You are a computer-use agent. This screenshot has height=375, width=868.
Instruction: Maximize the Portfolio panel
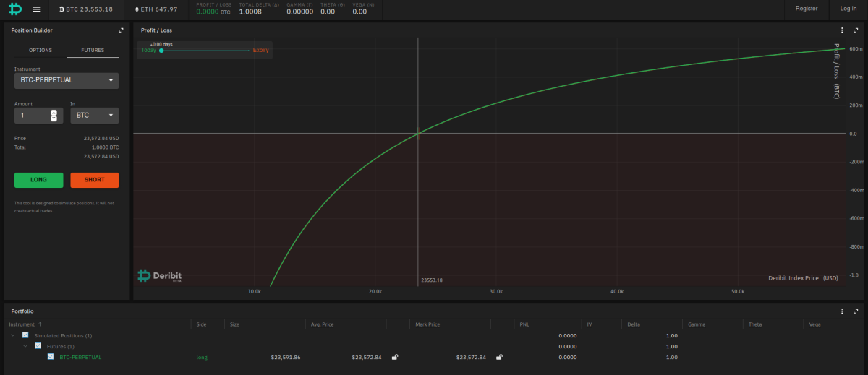tap(855, 311)
